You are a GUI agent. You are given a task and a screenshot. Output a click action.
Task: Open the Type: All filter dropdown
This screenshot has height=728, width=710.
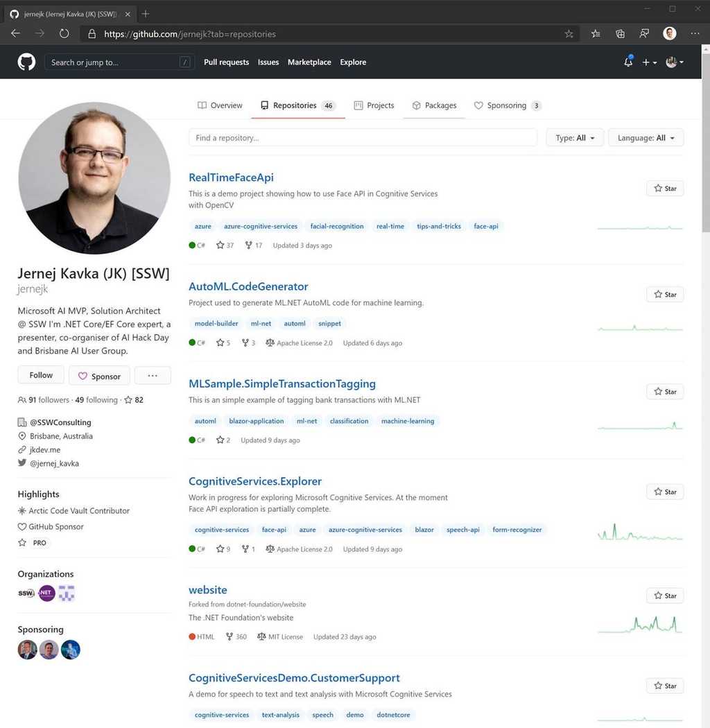click(574, 137)
